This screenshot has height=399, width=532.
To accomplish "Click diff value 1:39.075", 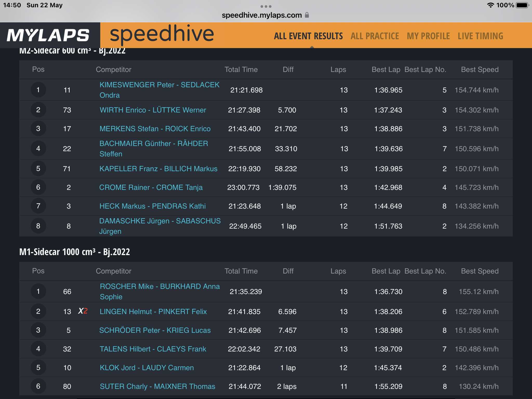I will [282, 187].
